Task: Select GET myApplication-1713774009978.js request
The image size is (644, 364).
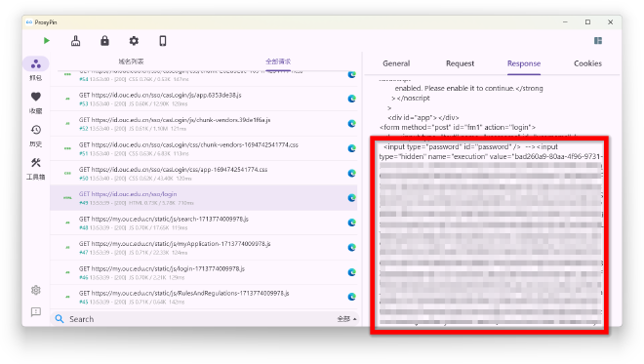Action: 204,247
